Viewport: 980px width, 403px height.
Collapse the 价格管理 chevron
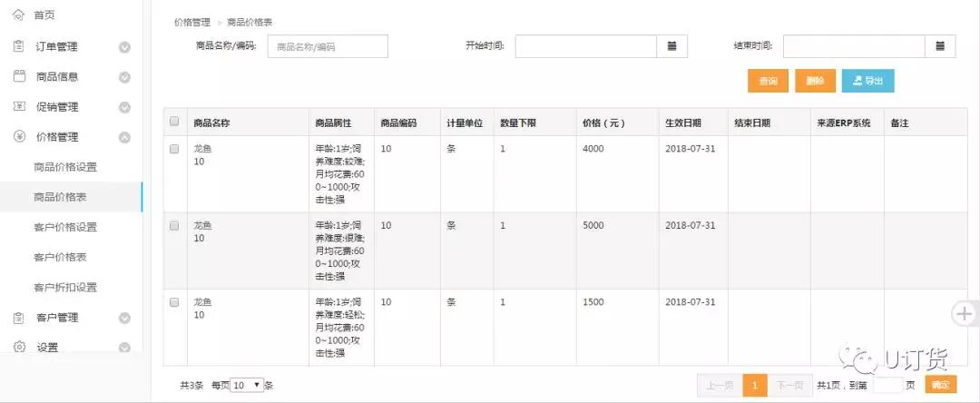click(124, 137)
